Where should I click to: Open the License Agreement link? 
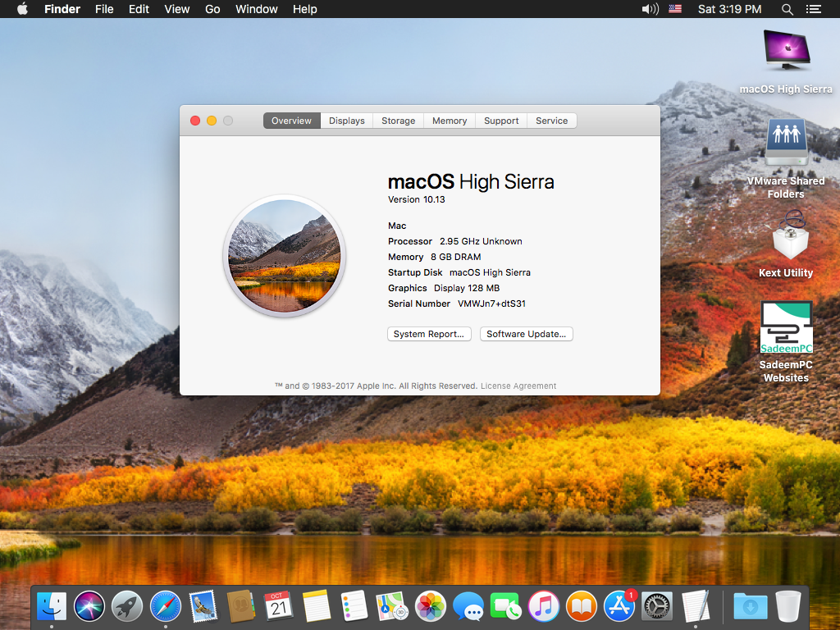(518, 386)
